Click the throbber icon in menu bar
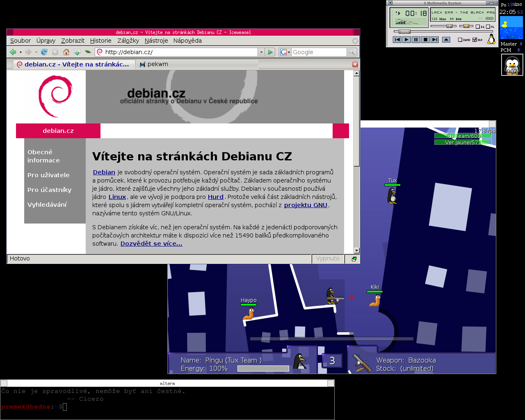The width and height of the screenshot is (525, 420). click(x=355, y=41)
